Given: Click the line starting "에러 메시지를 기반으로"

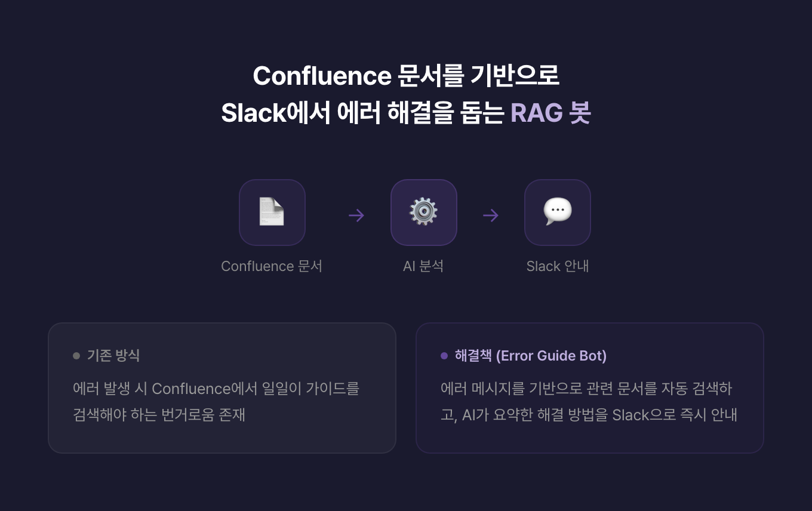Looking at the screenshot, I should click(586, 389).
